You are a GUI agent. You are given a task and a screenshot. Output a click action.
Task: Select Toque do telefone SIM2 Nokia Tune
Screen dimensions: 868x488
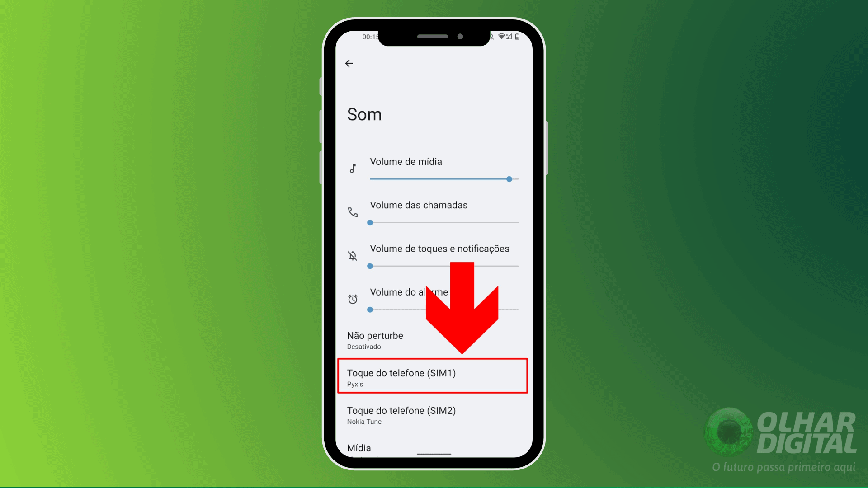pos(434,415)
